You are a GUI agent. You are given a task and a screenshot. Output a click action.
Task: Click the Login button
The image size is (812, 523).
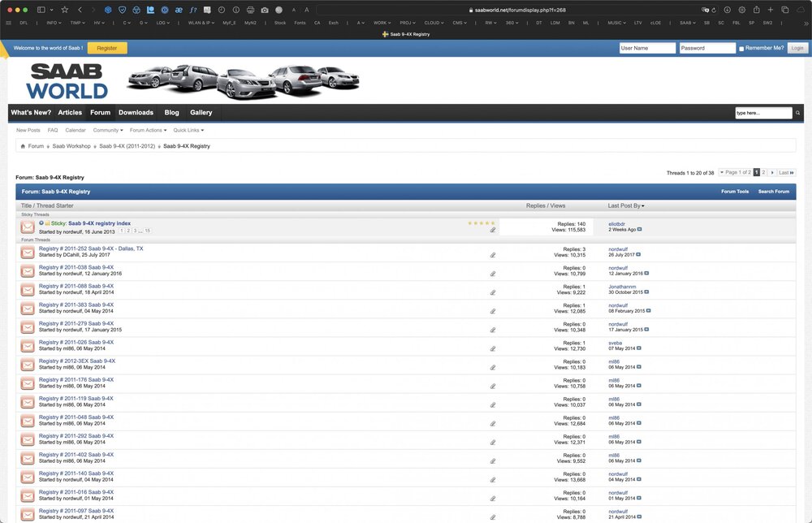click(797, 48)
